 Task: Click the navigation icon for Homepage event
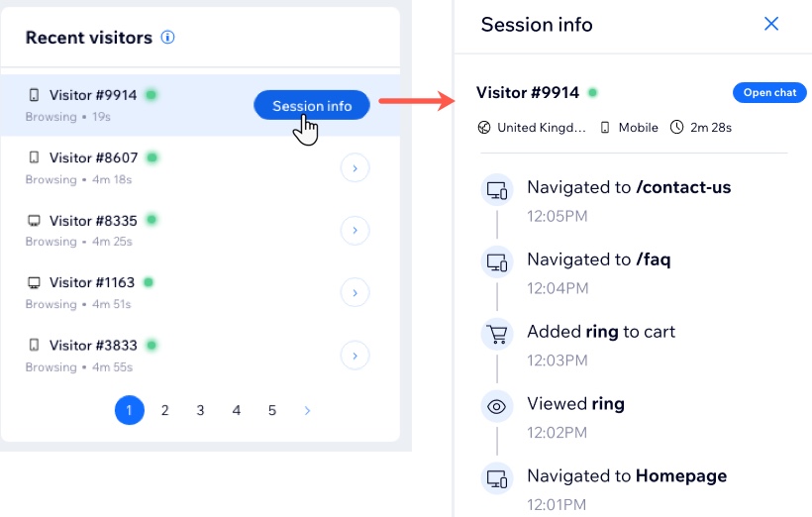[x=497, y=478]
